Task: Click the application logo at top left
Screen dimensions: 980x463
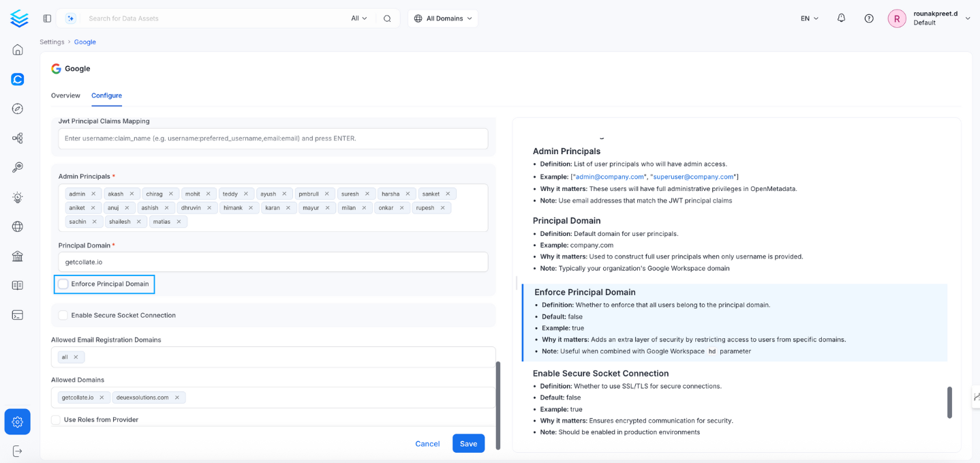Action: tap(19, 18)
